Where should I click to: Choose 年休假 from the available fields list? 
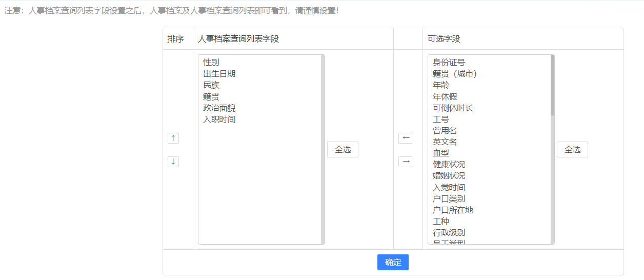(445, 97)
